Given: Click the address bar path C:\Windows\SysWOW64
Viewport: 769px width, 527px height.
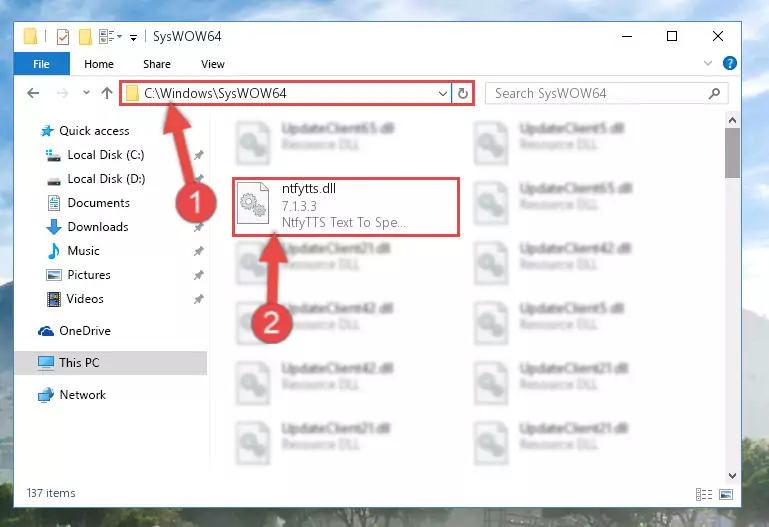Looking at the screenshot, I should (x=215, y=93).
